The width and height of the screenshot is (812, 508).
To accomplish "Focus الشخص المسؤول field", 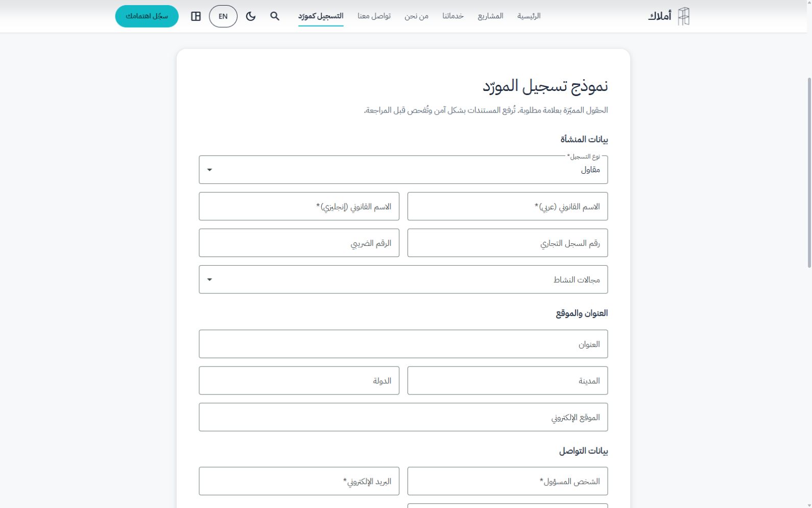I will coord(508,481).
